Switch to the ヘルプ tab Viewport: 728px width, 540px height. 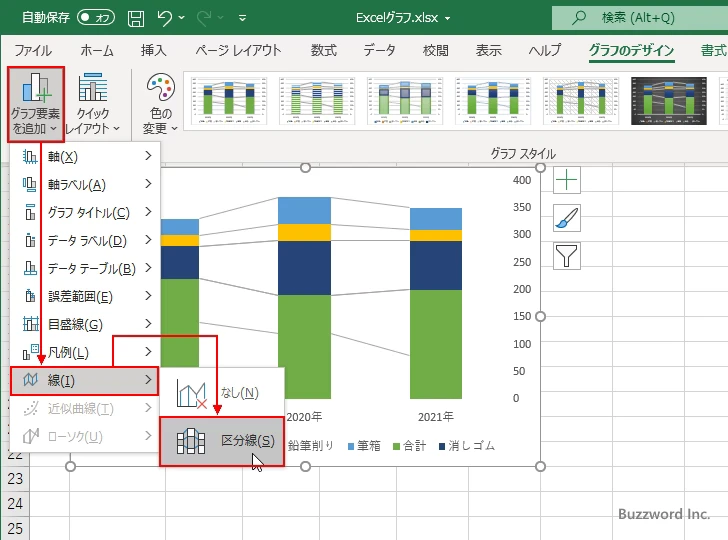(x=545, y=50)
